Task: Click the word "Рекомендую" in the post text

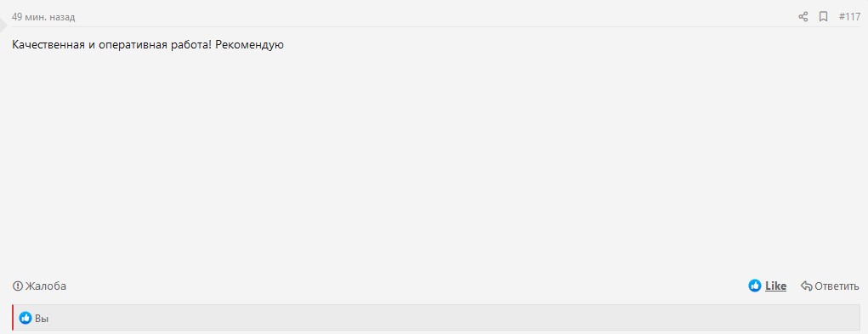Action: point(249,45)
